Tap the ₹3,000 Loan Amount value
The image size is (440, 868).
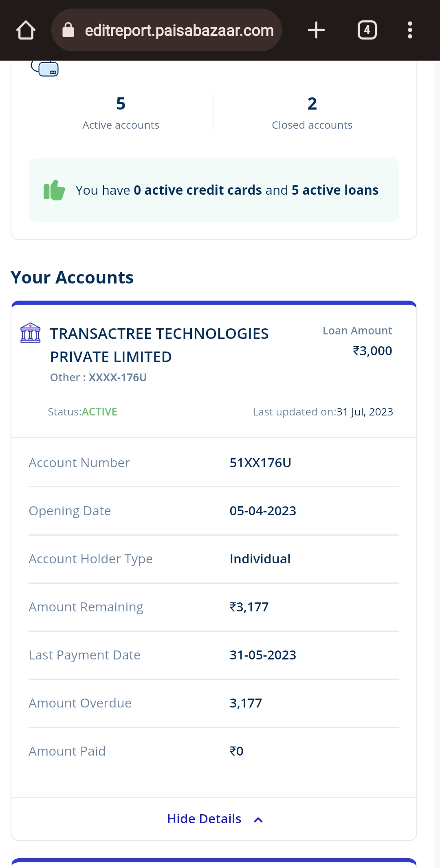[x=372, y=351]
